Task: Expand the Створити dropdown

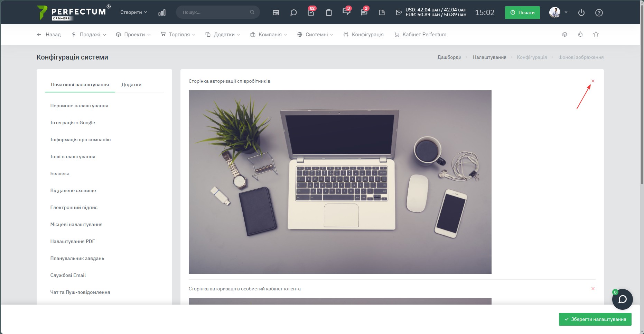Action: [x=134, y=12]
